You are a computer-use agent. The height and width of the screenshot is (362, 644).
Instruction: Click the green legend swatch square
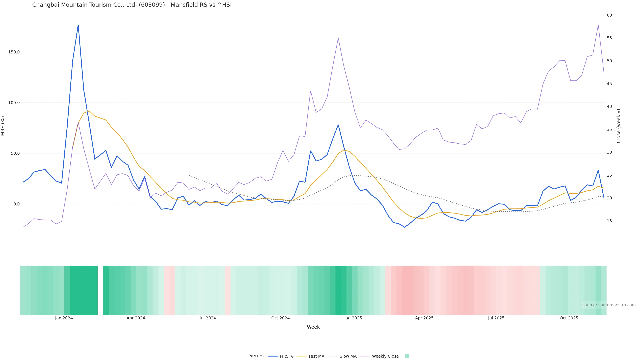pos(407,356)
